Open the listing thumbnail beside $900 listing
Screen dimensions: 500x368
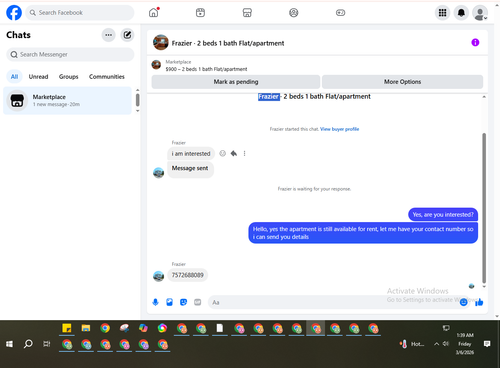[x=156, y=65]
